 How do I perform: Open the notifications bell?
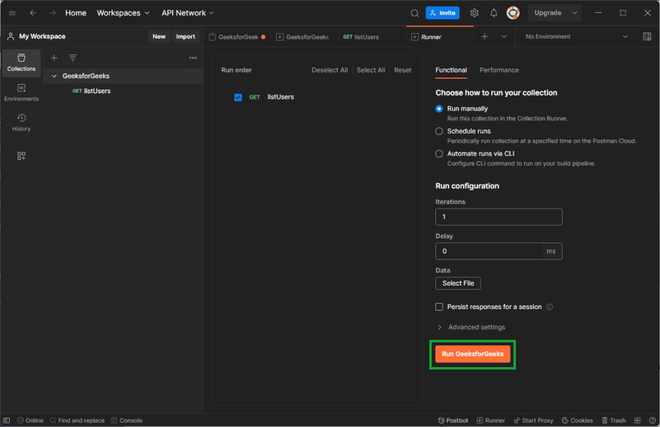tap(494, 13)
